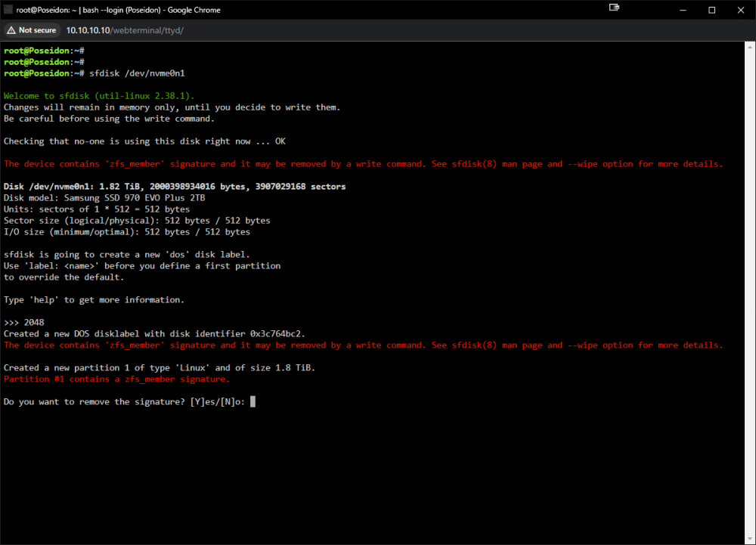Screen dimensions: 756x545
Task: Click the '>>> 2048' input line
Action: tap(23, 322)
